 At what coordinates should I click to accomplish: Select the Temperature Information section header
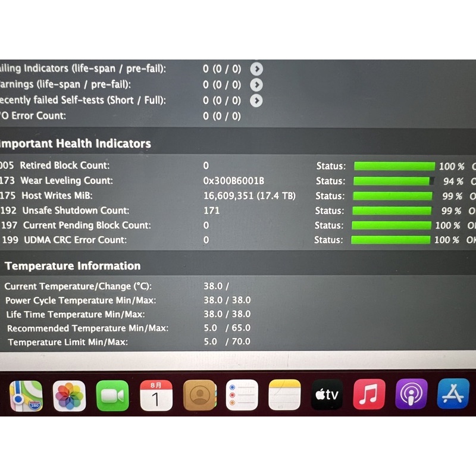[x=73, y=266]
